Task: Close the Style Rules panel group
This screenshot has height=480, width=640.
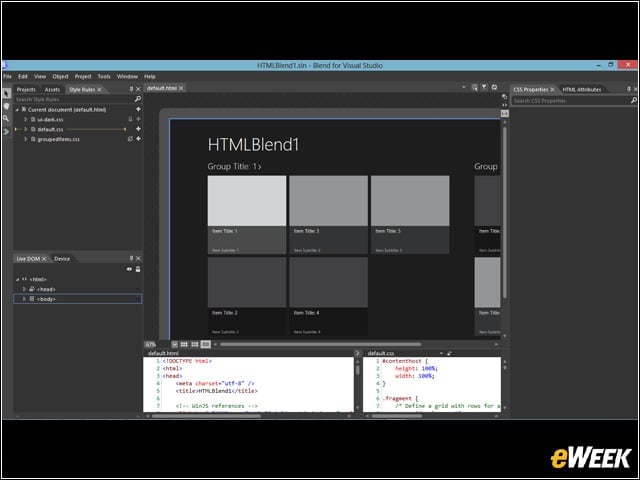Action: 138,89
